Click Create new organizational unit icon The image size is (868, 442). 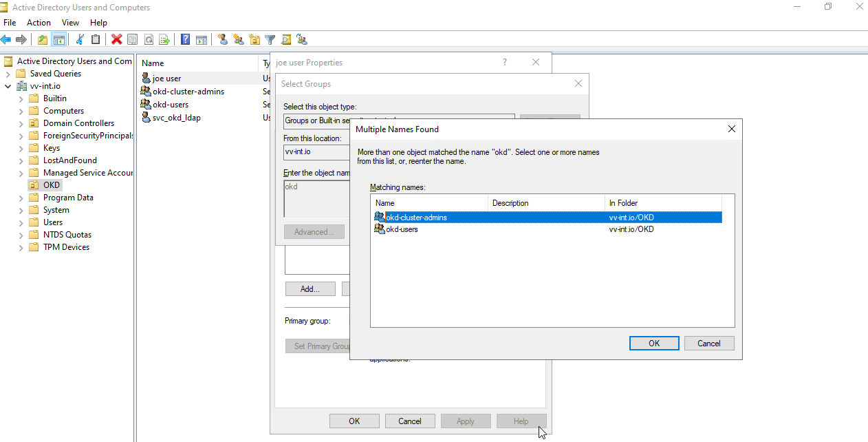pos(254,39)
